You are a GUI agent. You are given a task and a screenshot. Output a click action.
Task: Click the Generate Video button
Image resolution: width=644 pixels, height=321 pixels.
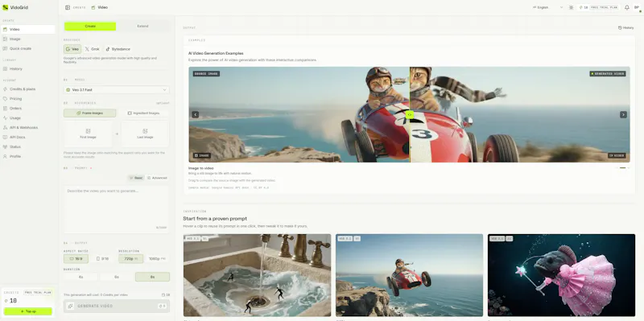pos(117,307)
